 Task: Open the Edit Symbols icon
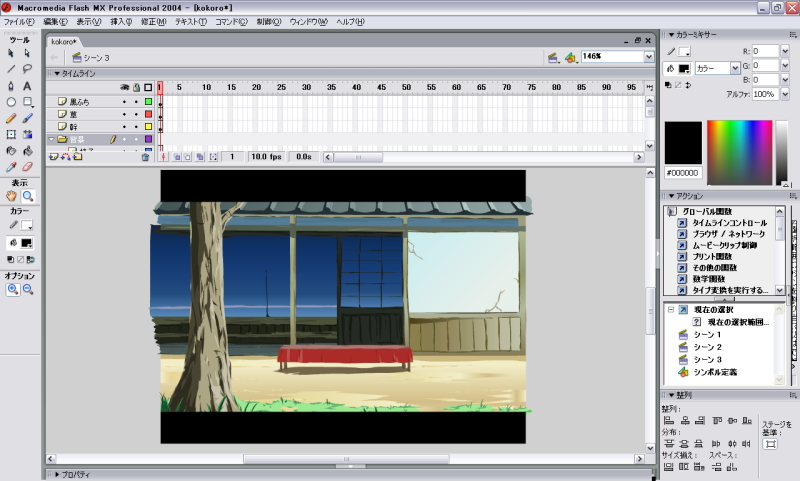pos(570,58)
